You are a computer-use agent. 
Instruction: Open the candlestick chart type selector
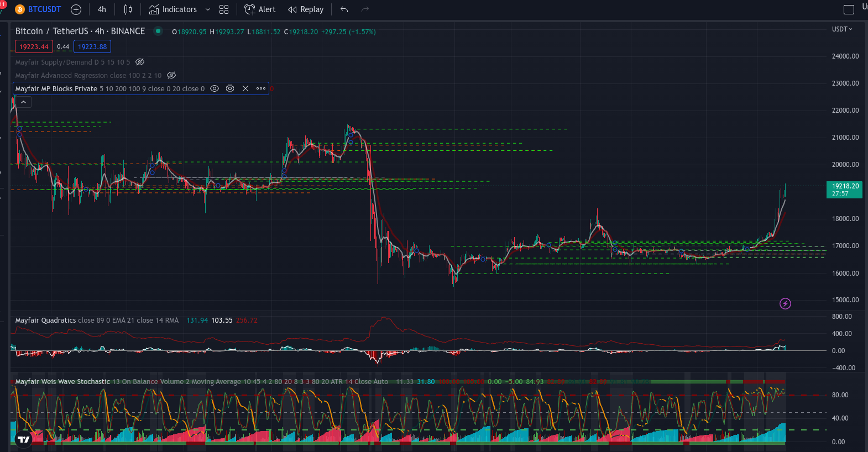pos(128,9)
